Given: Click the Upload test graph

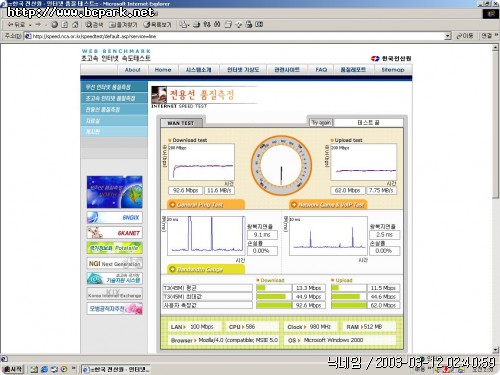Looking at the screenshot, I should click(363, 162).
